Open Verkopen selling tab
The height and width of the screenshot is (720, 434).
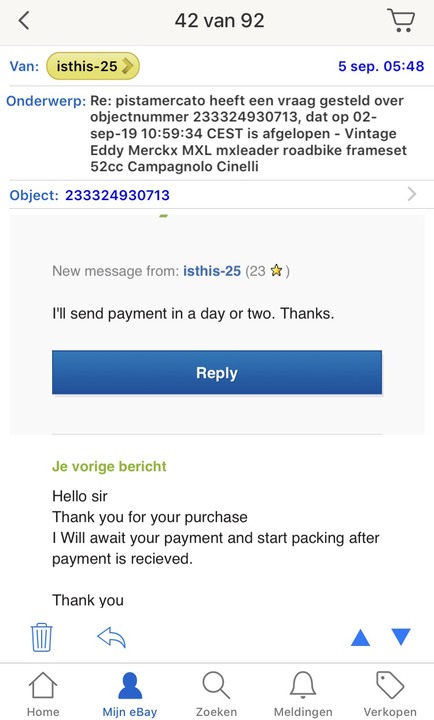pyautogui.click(x=390, y=694)
